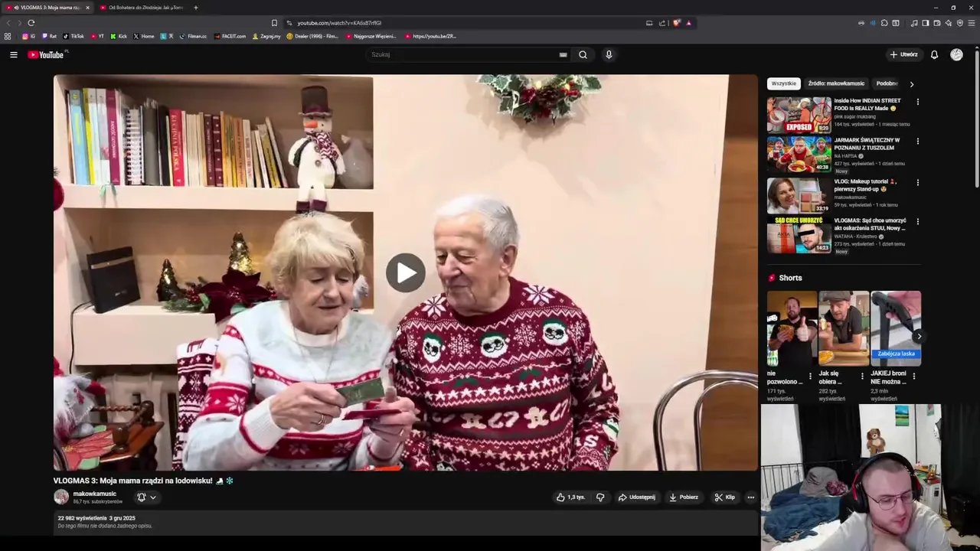
Task: Go to the YouTube home logo
Action: [47, 54]
